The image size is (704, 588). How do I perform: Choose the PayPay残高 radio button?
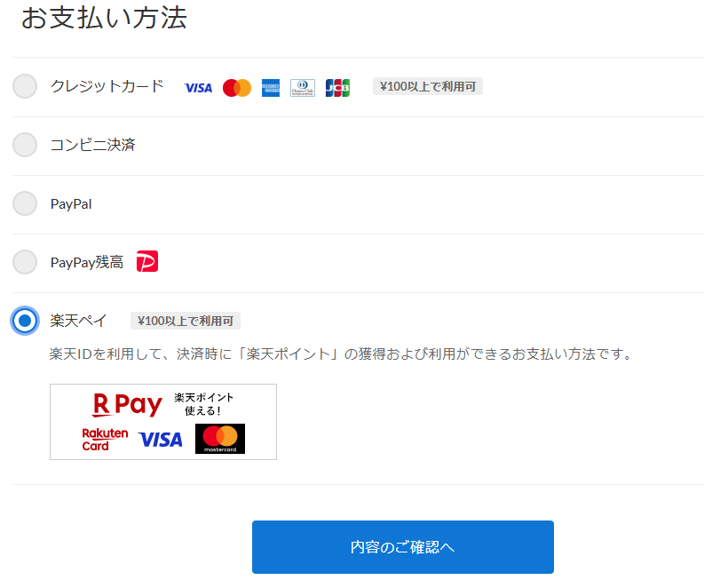[25, 262]
